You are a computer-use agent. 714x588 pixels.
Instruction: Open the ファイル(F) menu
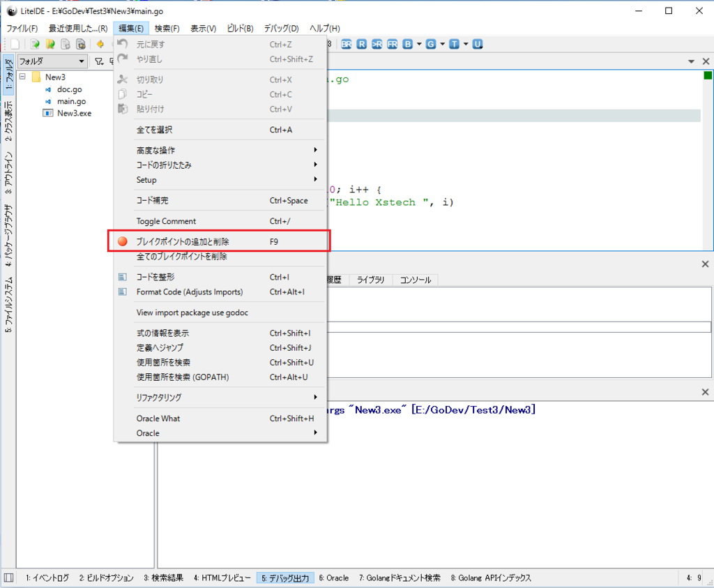coord(22,28)
